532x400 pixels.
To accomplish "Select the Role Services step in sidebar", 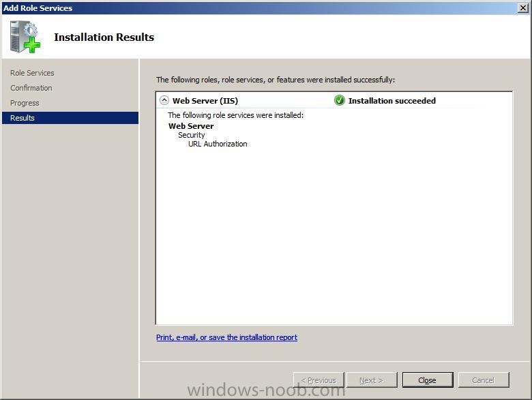I will pos(32,73).
